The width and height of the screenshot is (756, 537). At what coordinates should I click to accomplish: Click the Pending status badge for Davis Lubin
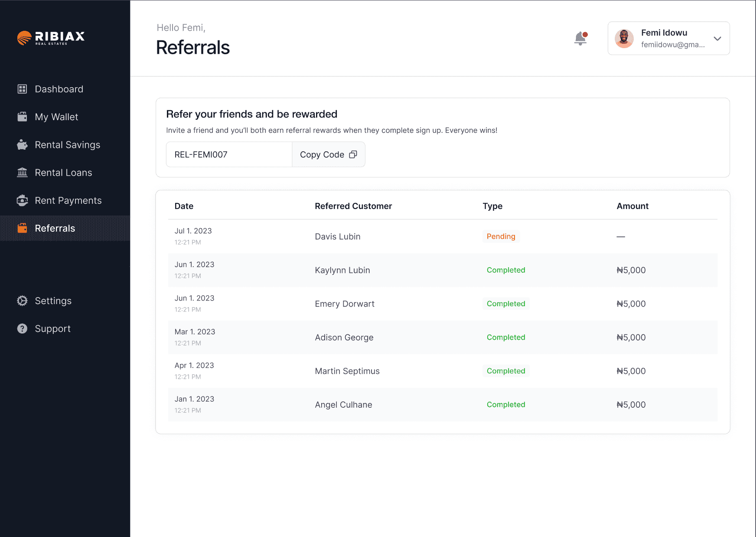click(501, 236)
